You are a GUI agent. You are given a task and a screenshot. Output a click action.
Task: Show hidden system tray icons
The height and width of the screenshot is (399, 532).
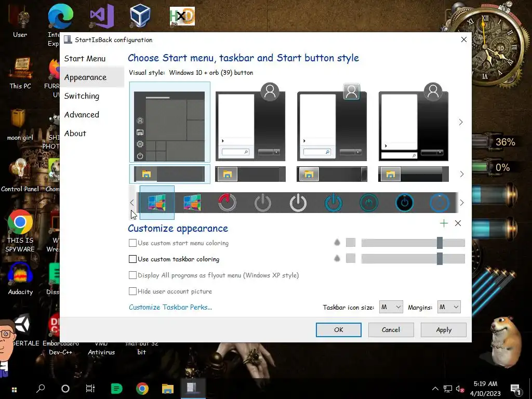pyautogui.click(x=435, y=389)
